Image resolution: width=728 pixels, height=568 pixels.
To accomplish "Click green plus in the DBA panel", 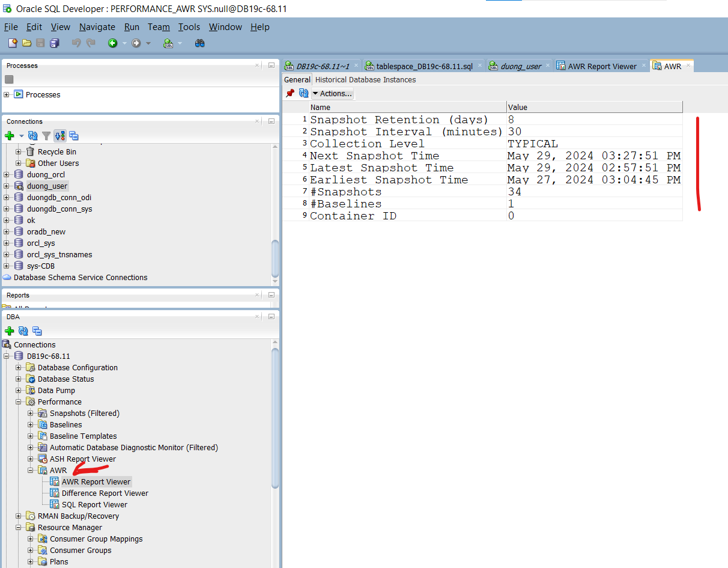I will 9,331.
